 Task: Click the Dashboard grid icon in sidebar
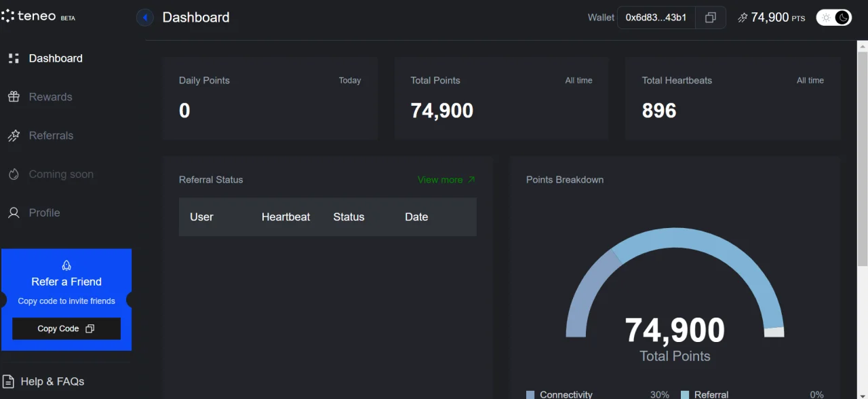14,58
